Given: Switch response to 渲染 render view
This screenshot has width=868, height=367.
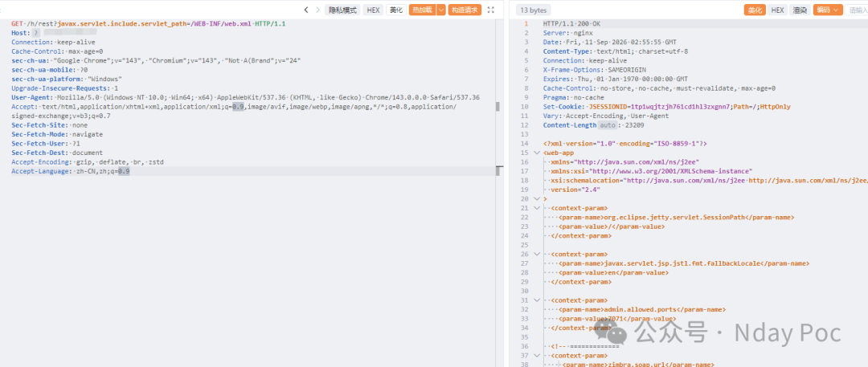Looking at the screenshot, I should click(x=800, y=10).
